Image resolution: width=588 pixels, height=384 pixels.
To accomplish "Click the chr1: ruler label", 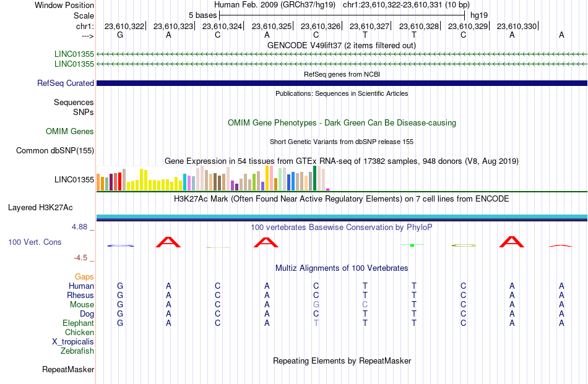I will point(85,26).
